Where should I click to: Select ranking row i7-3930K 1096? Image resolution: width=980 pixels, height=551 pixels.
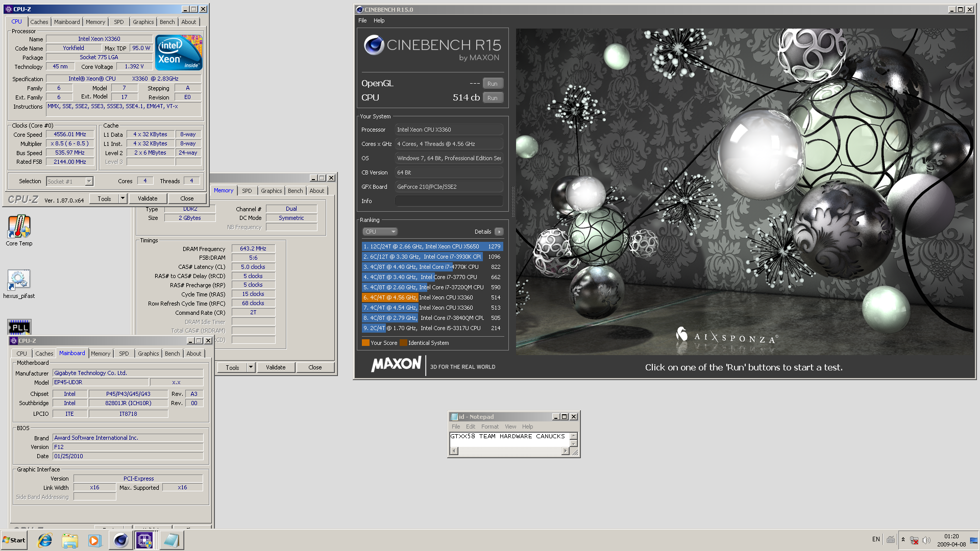coord(432,257)
